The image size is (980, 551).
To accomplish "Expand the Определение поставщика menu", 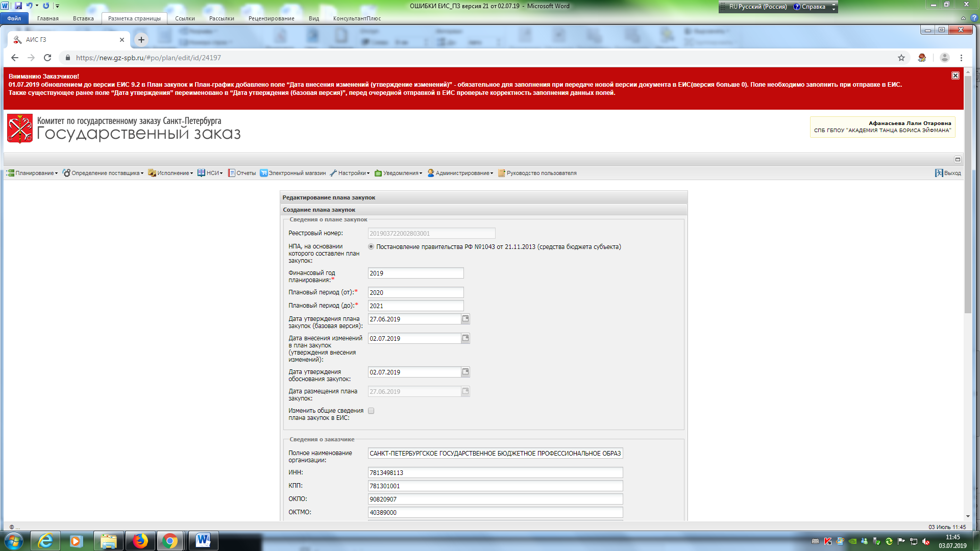I will pyautogui.click(x=103, y=173).
